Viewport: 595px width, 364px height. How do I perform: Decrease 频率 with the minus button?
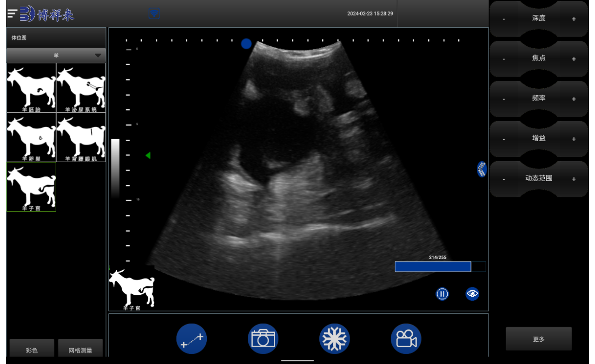[504, 99]
